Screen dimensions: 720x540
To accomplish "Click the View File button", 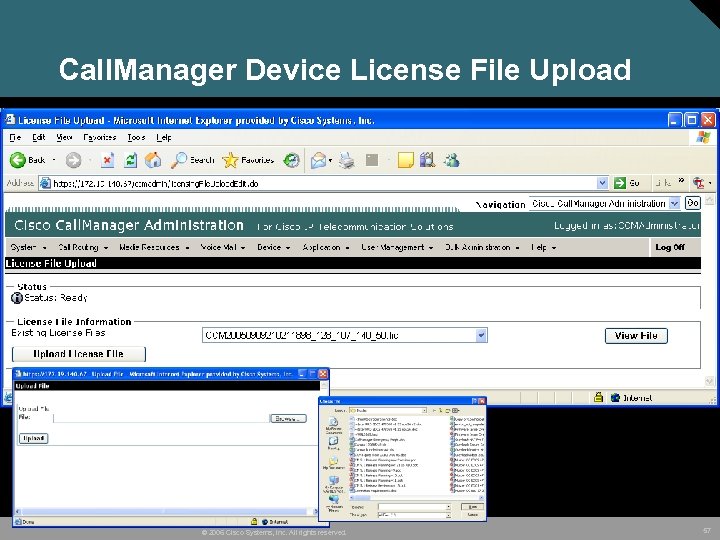I will coord(636,336).
